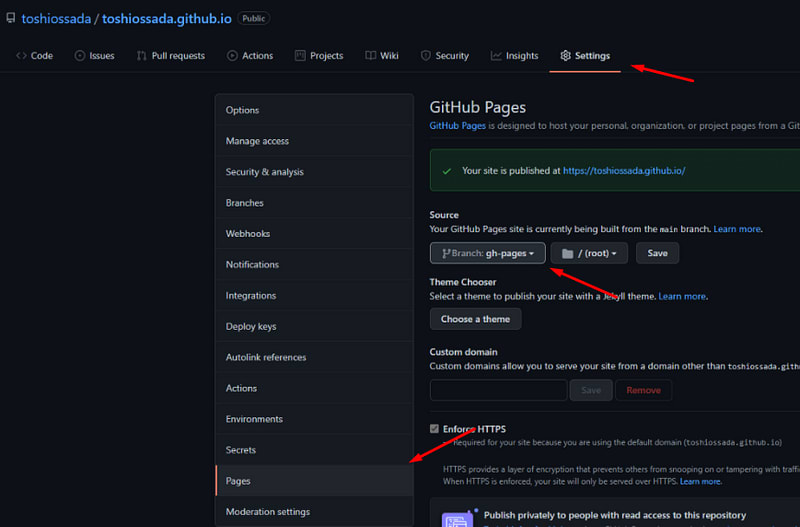The width and height of the screenshot is (800, 527).
Task: Open Secrets settings
Action: [314, 450]
